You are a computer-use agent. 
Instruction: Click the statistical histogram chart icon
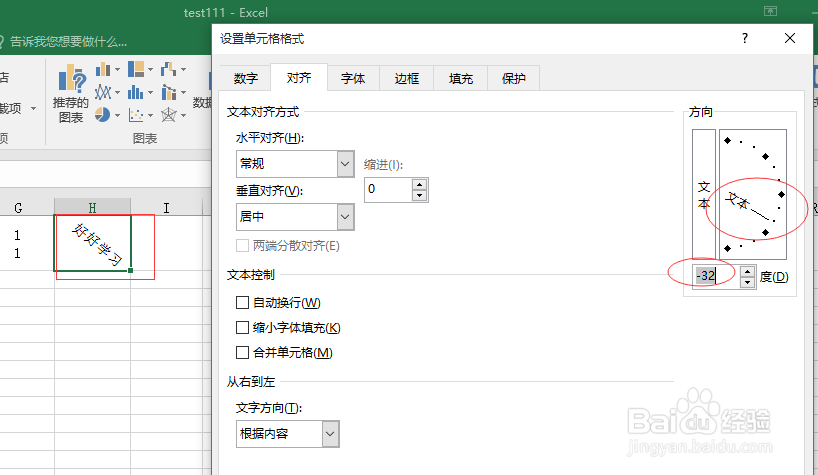[136, 92]
